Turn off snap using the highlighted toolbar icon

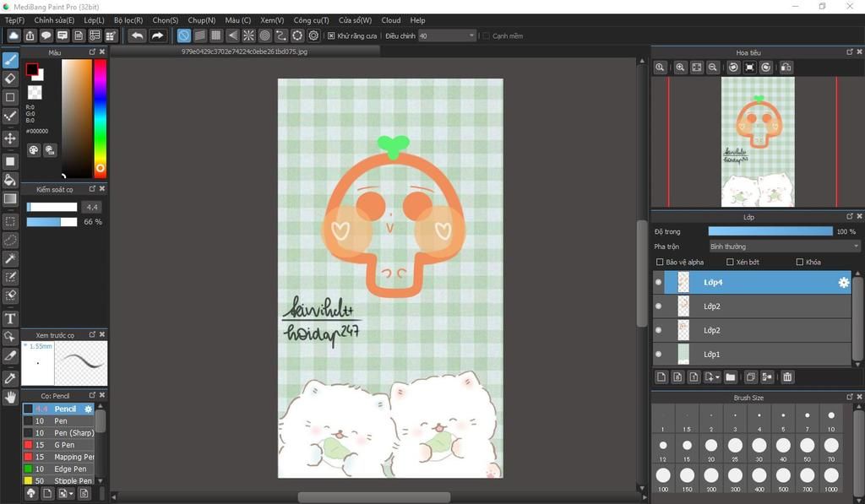pos(183,35)
